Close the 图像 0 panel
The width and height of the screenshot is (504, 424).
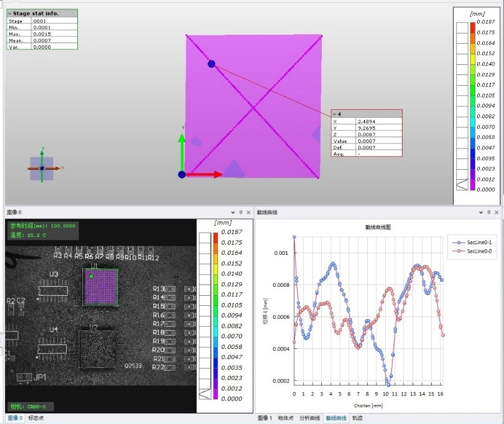coord(248,212)
